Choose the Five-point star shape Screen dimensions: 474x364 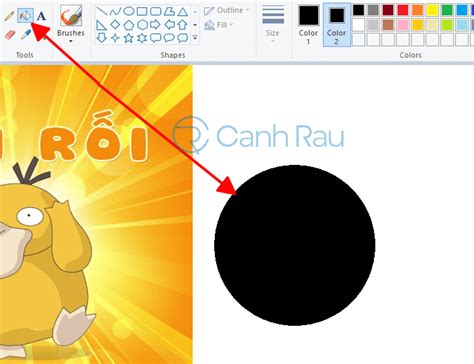point(129,38)
